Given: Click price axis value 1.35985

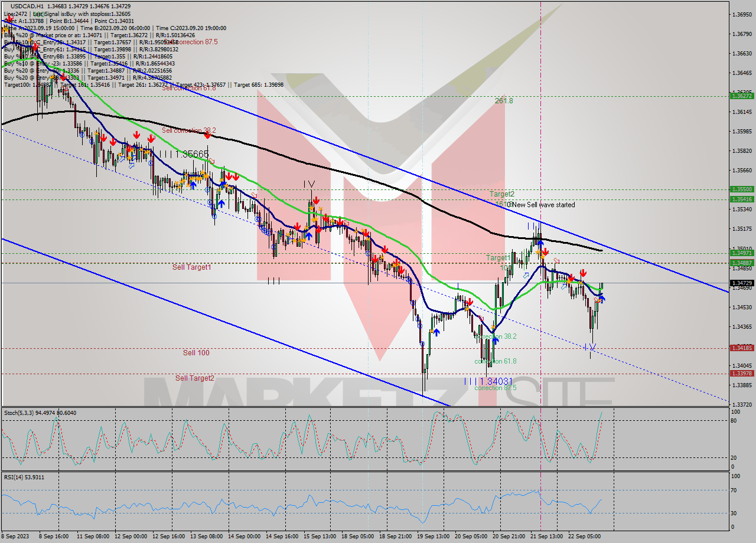Looking at the screenshot, I should (x=742, y=131).
